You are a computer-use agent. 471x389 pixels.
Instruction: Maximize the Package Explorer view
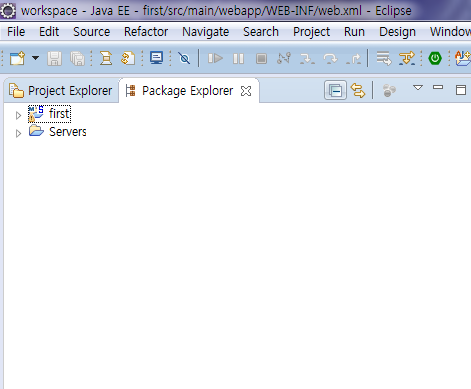(461, 90)
